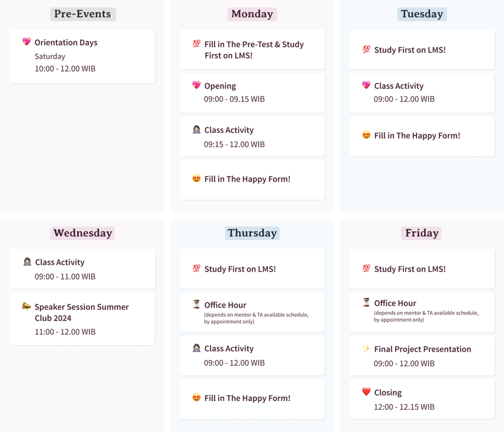Screen dimensions: 504x432
Task: Click the Friday heading label
Action: (x=421, y=233)
